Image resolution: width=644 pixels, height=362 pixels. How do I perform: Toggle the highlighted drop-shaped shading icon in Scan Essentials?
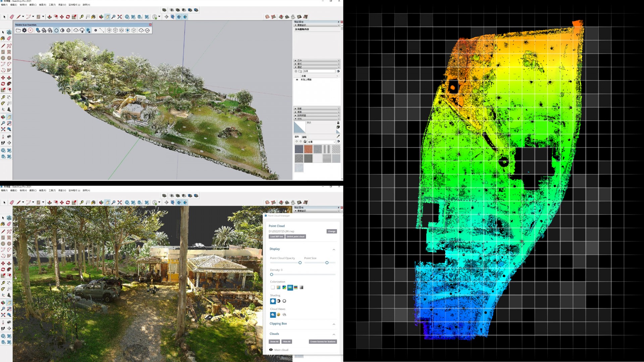56,31
